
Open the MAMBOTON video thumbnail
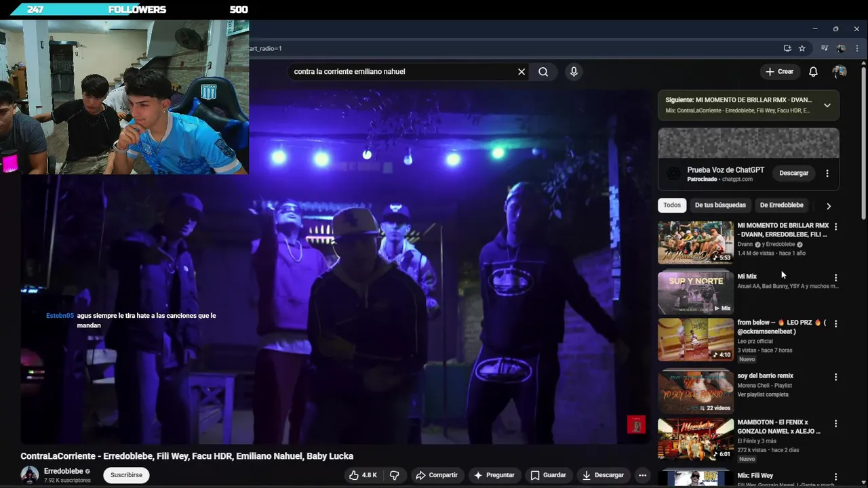point(696,439)
